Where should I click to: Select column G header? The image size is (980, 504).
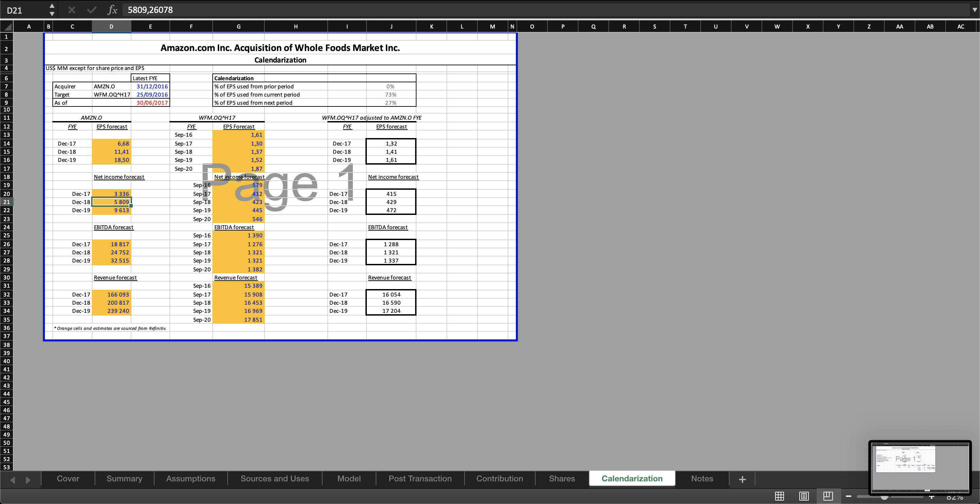pos(239,26)
